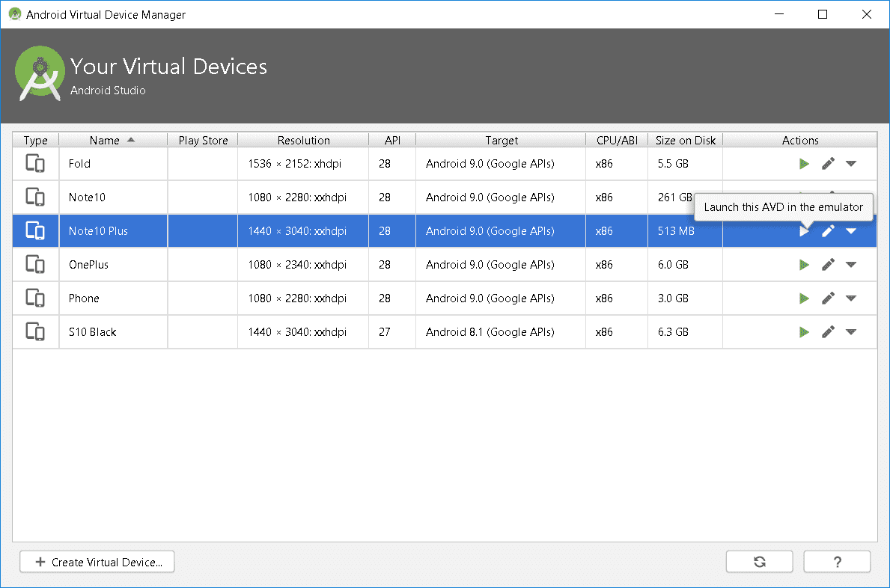Open help using the question mark icon
The height and width of the screenshot is (588, 890).
click(837, 561)
